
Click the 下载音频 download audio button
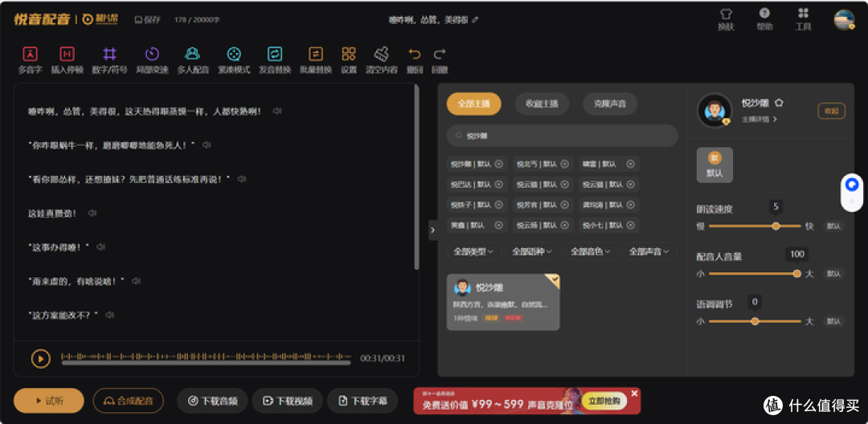coord(213,401)
